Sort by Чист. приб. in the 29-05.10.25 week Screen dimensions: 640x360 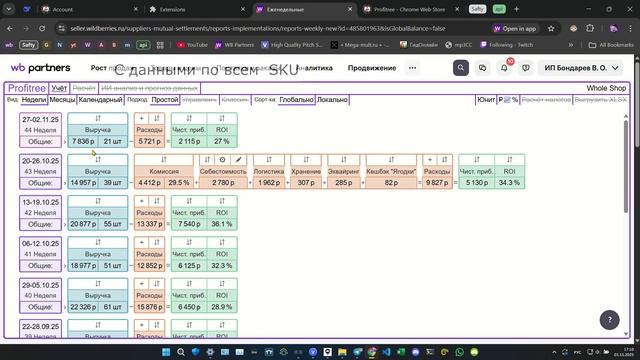coord(189,284)
